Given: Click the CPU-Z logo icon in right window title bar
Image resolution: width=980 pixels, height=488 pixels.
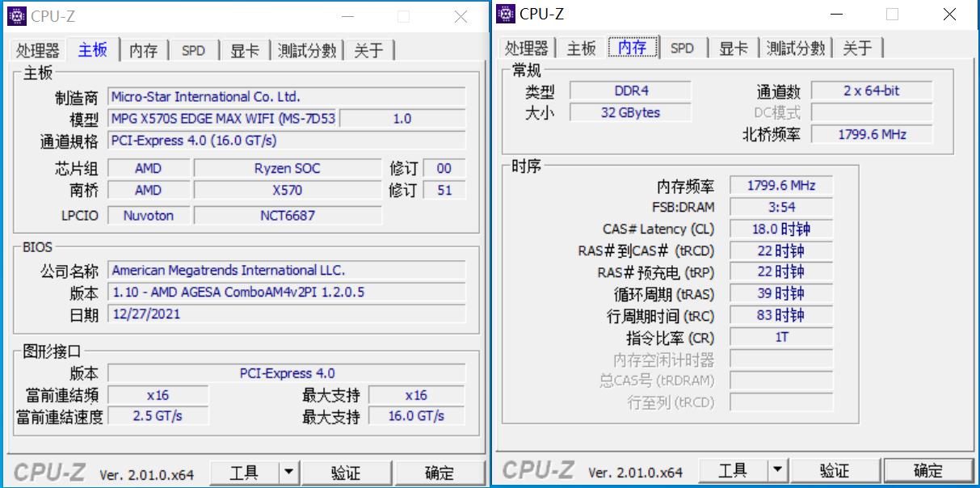Looking at the screenshot, I should click(x=507, y=14).
